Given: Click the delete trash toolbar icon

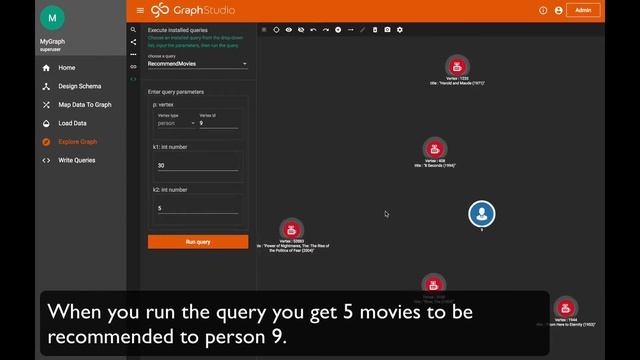Looking at the screenshot, I should click(375, 30).
